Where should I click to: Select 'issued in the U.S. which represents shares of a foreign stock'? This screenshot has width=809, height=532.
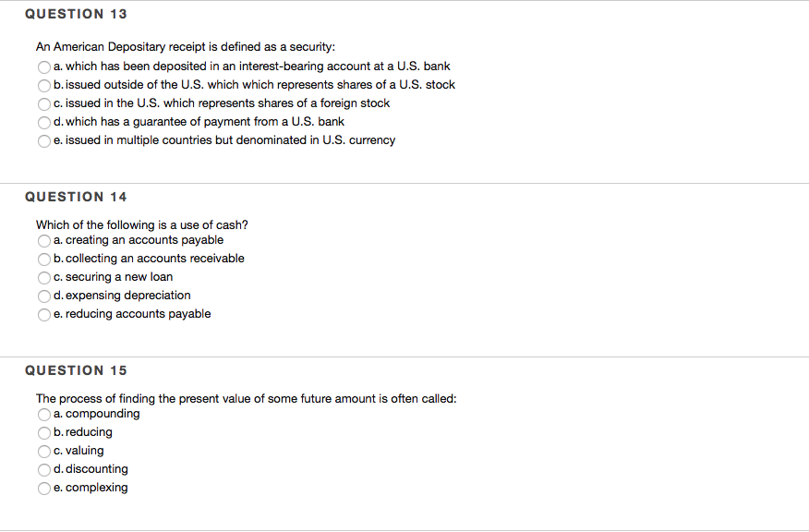point(43,103)
